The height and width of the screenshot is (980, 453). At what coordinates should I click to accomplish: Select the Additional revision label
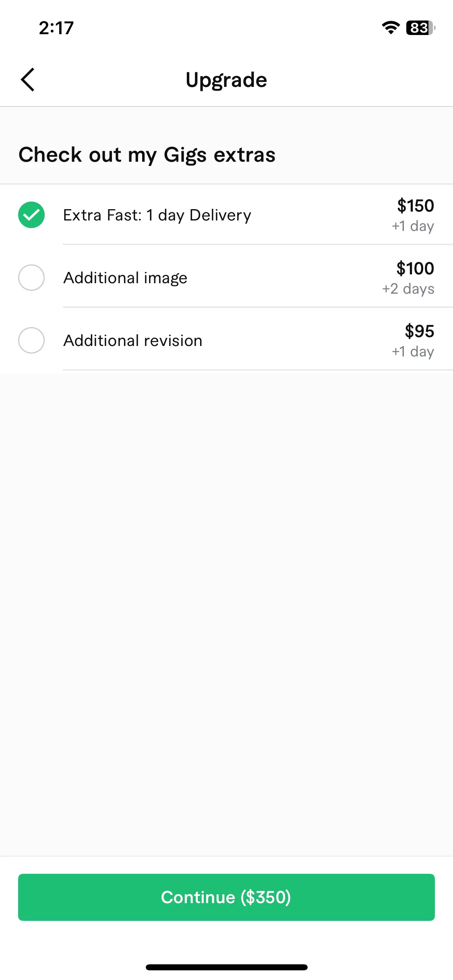coord(133,341)
